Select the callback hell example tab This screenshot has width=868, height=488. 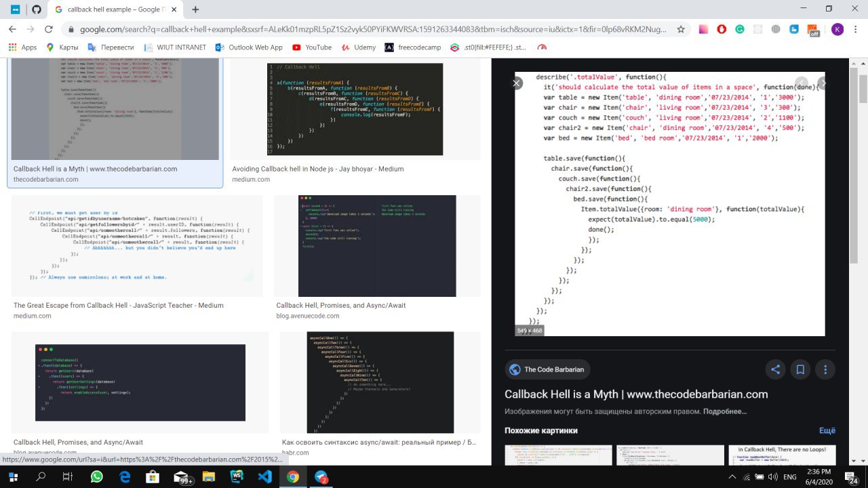pos(115,9)
